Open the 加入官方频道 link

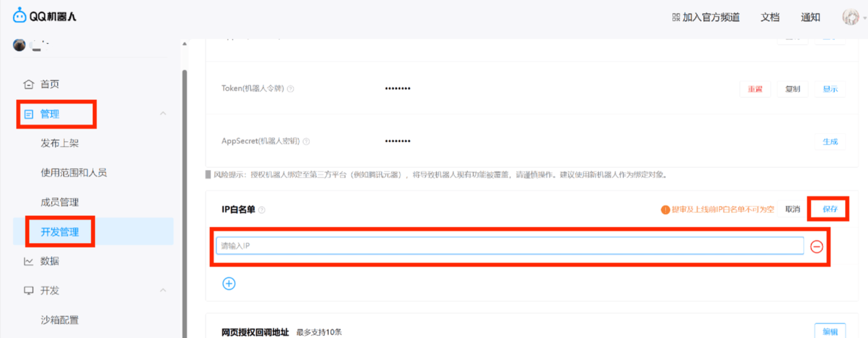705,18
